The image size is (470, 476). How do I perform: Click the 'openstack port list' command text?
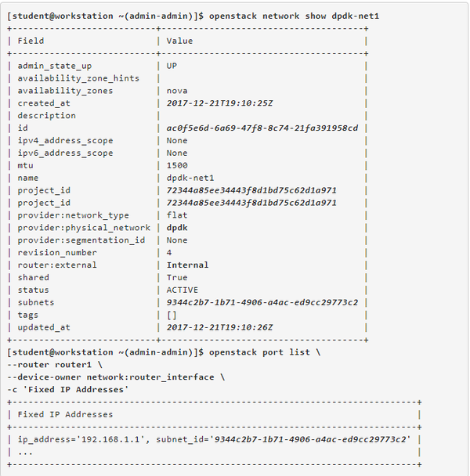pyautogui.click(x=259, y=352)
